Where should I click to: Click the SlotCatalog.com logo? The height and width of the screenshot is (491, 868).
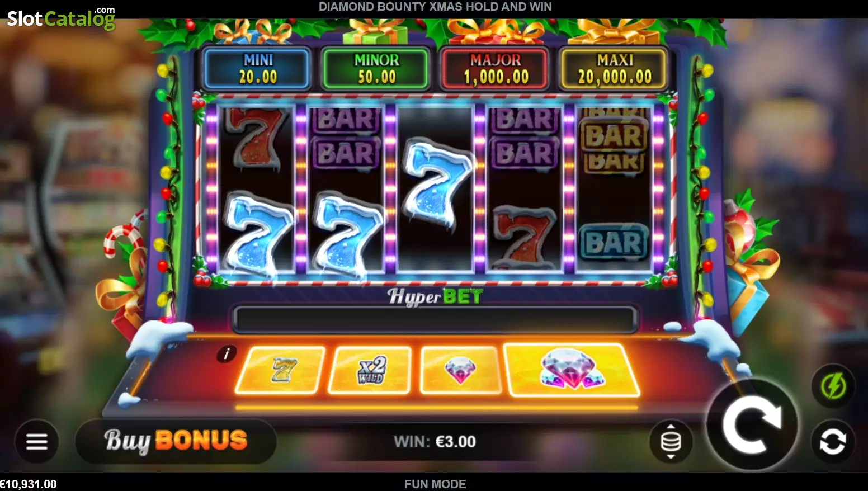click(61, 18)
